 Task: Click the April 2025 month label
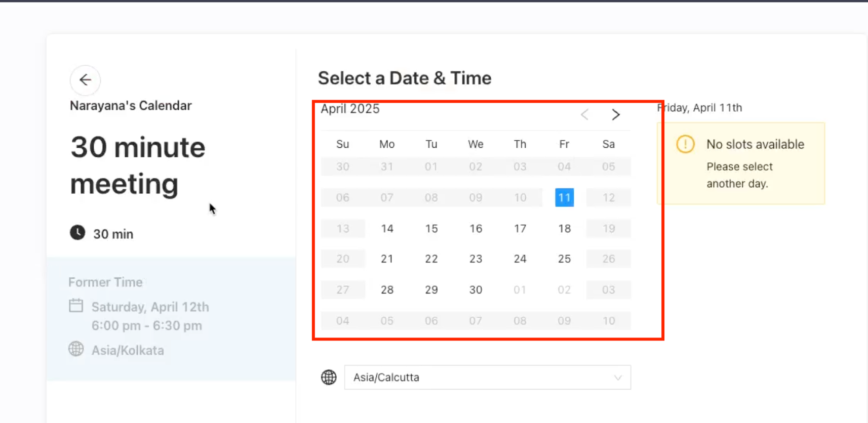click(x=350, y=109)
